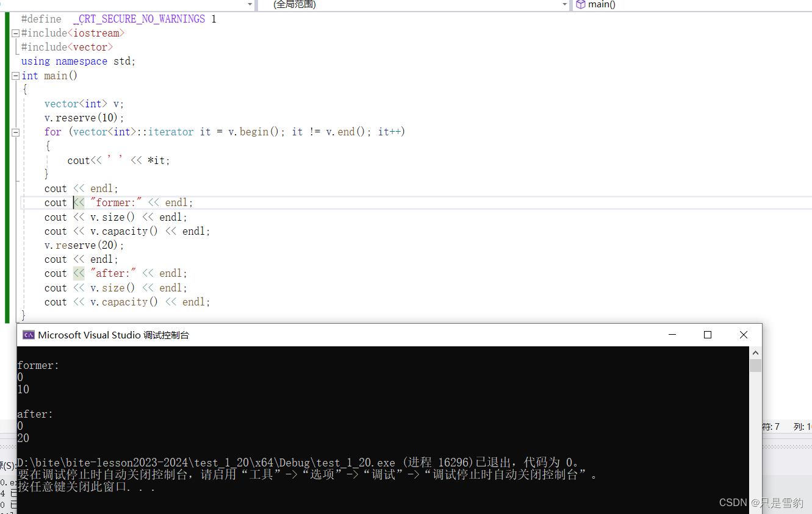Image resolution: width=812 pixels, height=514 pixels.
Task: Click 'former:' output in the console
Action: (x=38, y=365)
